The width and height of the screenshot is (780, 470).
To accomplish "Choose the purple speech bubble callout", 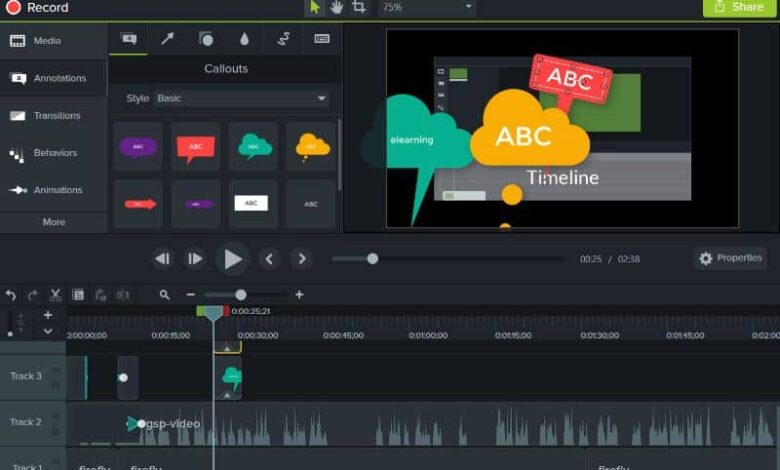I will click(138, 147).
